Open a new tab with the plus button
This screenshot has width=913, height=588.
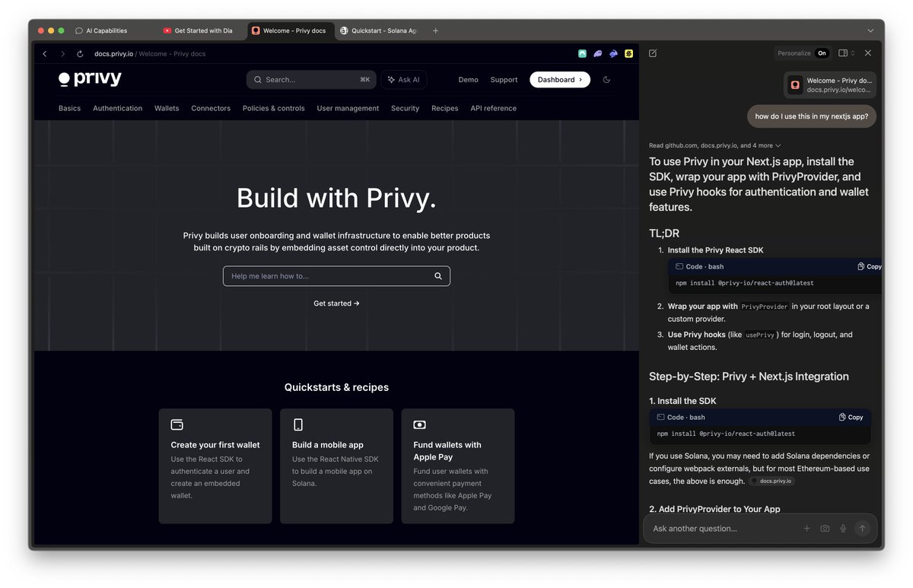tap(435, 30)
